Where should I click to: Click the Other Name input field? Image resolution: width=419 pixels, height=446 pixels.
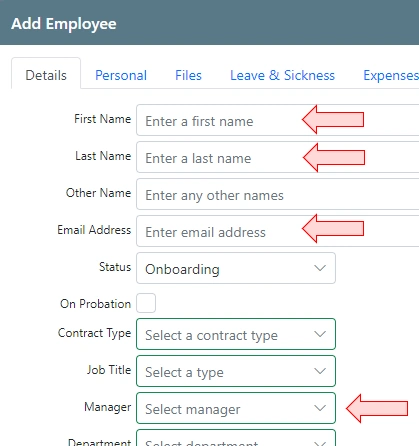coord(277,194)
